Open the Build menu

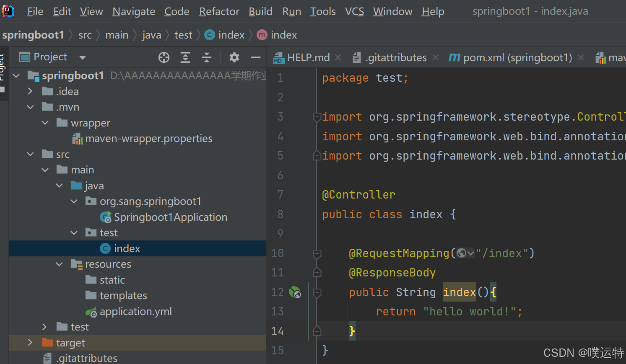[x=260, y=11]
